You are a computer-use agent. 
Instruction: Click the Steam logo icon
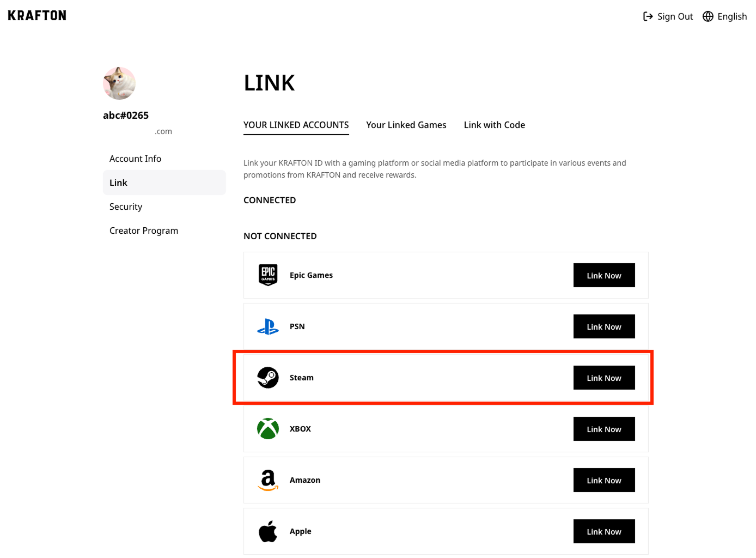pyautogui.click(x=267, y=378)
